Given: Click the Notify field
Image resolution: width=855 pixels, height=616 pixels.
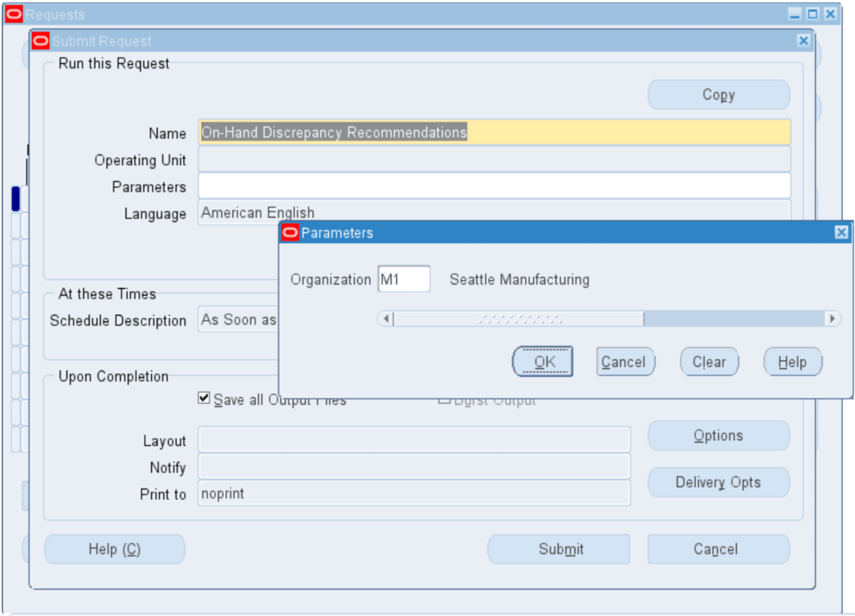Looking at the screenshot, I should point(414,467).
